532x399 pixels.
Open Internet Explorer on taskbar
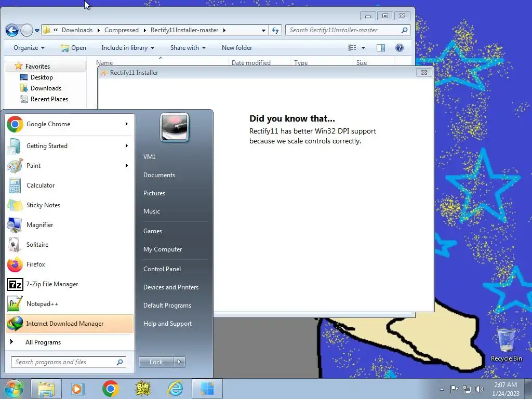(x=176, y=389)
